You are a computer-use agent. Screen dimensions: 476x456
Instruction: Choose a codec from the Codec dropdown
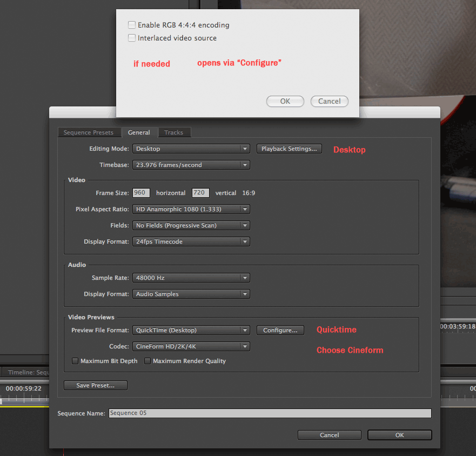(x=191, y=346)
